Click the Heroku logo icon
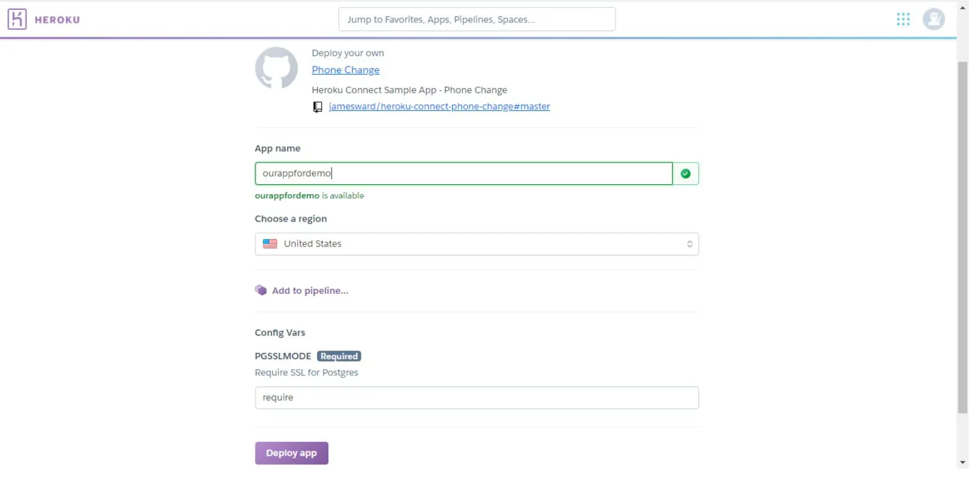 click(17, 19)
